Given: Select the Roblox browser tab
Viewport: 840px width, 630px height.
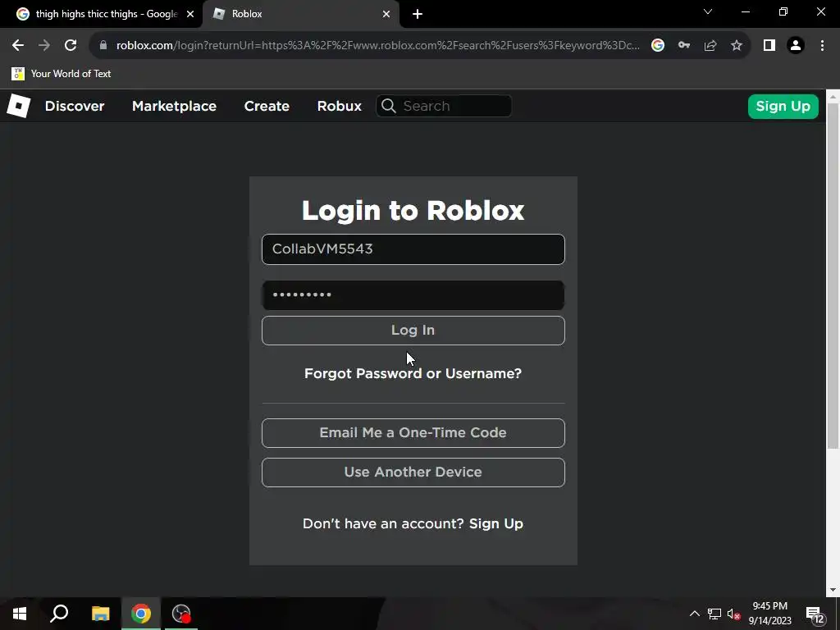Looking at the screenshot, I should [x=300, y=14].
